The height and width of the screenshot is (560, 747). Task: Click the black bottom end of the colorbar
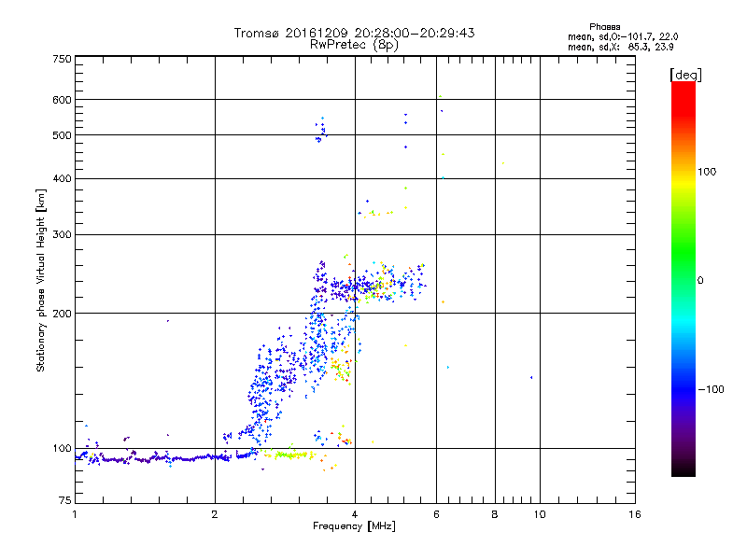tap(684, 469)
